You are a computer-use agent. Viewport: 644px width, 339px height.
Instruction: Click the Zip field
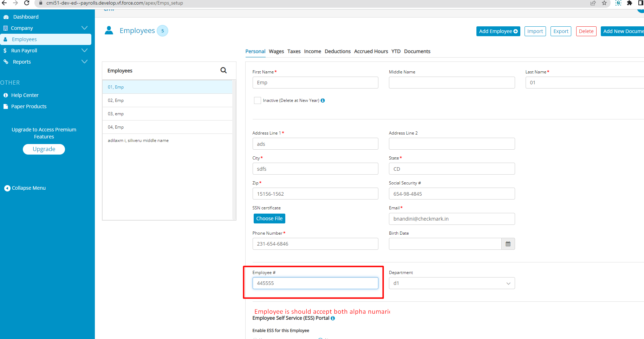point(315,194)
